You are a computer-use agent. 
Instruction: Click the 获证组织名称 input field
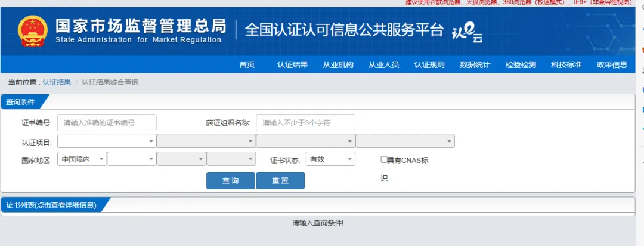[x=305, y=122]
